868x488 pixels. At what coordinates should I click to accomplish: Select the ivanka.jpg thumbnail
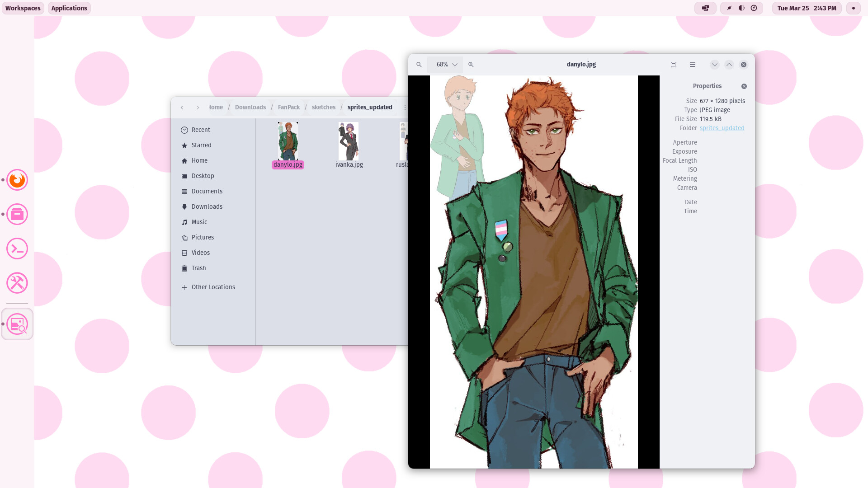348,141
